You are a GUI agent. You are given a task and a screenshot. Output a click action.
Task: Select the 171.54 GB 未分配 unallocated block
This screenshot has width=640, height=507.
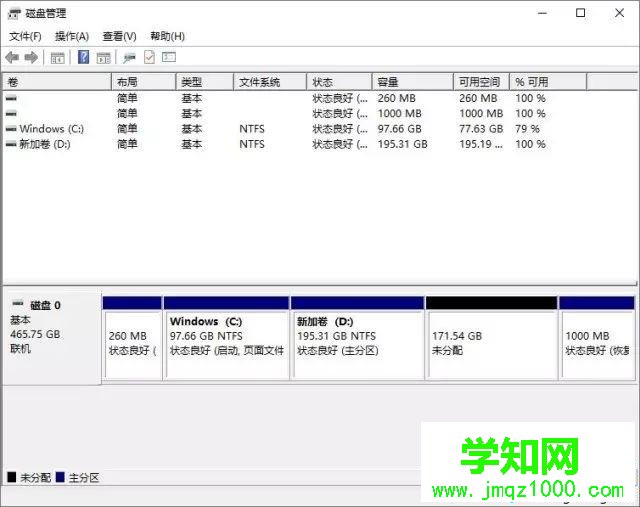click(491, 338)
